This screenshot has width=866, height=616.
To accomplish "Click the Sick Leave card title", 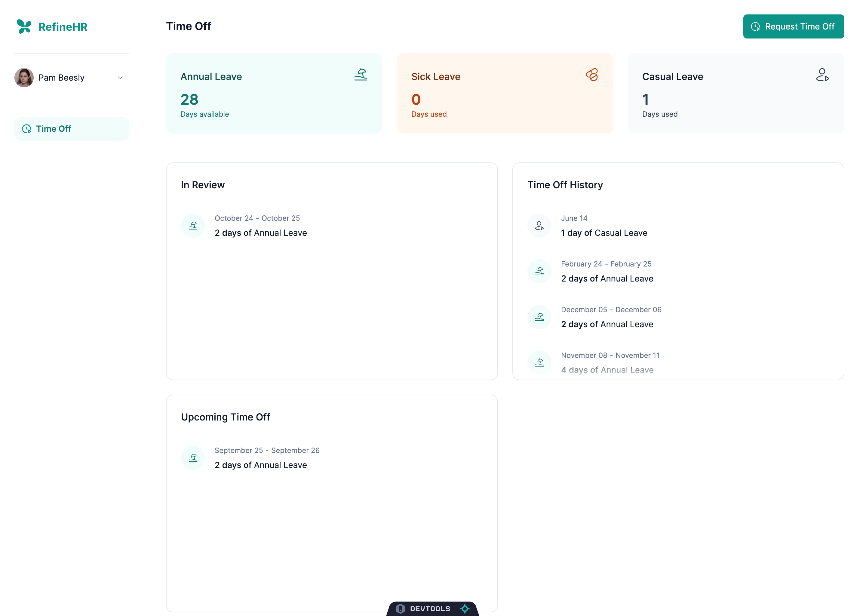I will coord(436,77).
